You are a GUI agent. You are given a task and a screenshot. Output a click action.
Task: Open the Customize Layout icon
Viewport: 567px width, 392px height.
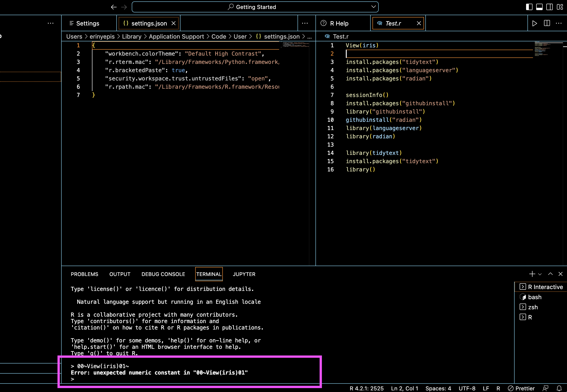click(x=560, y=7)
